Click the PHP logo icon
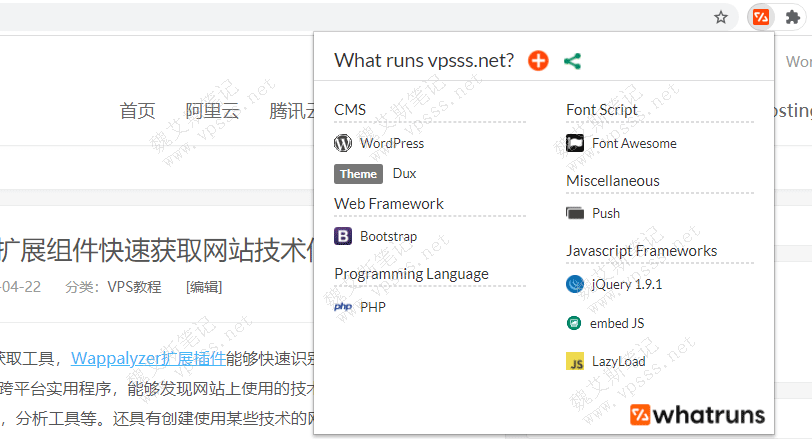The image size is (812, 439). [343, 307]
